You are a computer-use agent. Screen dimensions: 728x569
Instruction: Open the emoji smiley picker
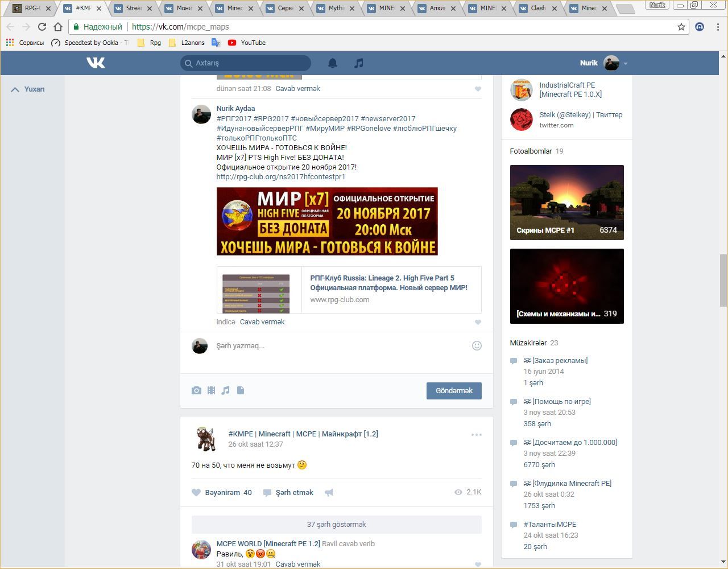[477, 345]
